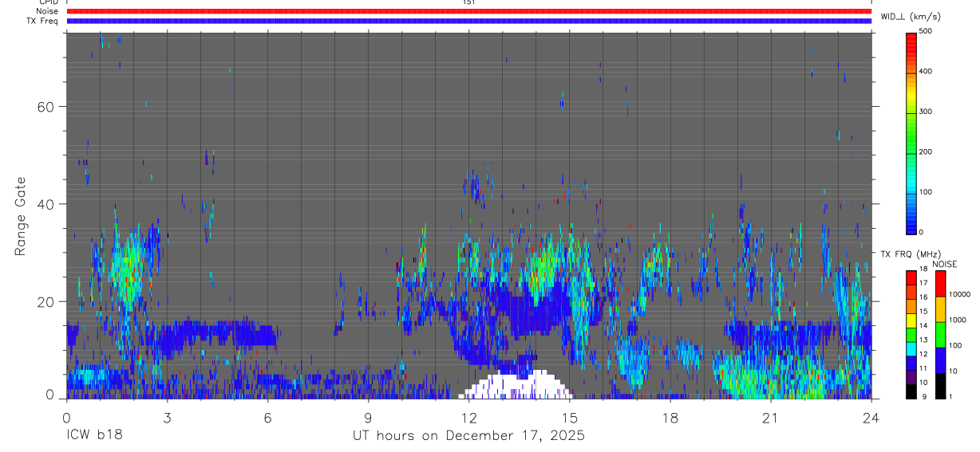This screenshot has height=452, width=980.
Task: Select the "Noise" row label at top left
Action: (x=47, y=11)
